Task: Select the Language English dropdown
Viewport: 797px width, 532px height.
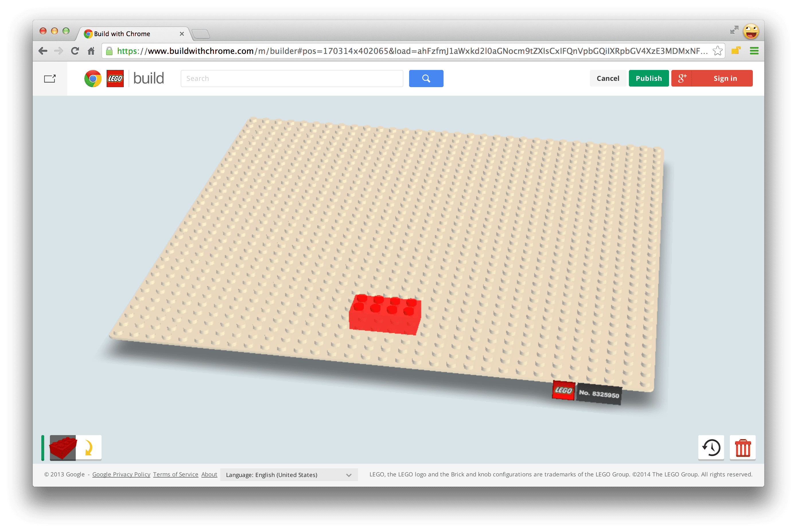Action: pyautogui.click(x=292, y=475)
